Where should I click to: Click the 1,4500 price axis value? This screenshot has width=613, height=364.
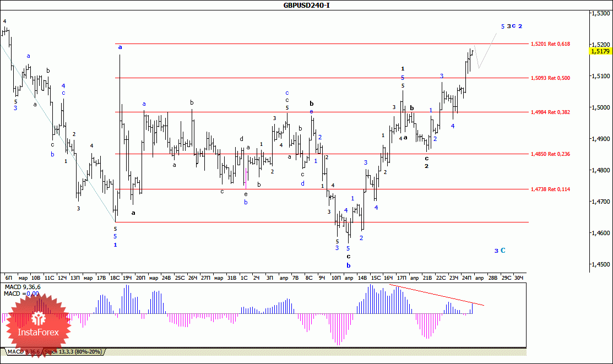click(600, 264)
